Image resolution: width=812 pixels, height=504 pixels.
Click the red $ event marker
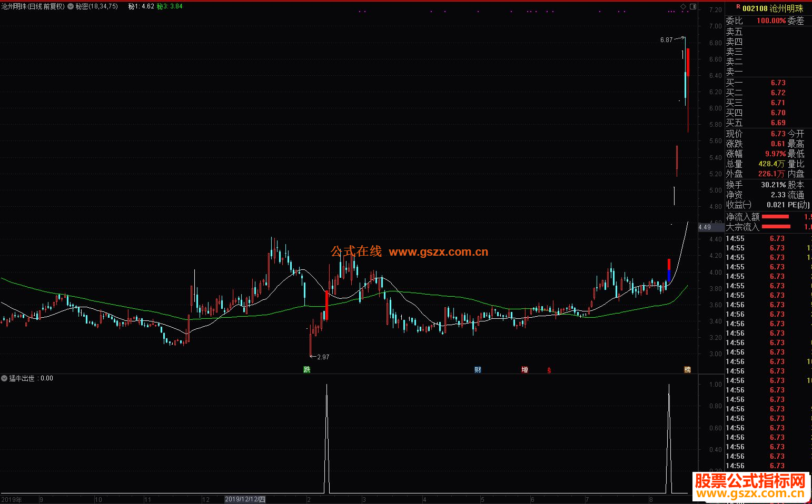click(549, 370)
